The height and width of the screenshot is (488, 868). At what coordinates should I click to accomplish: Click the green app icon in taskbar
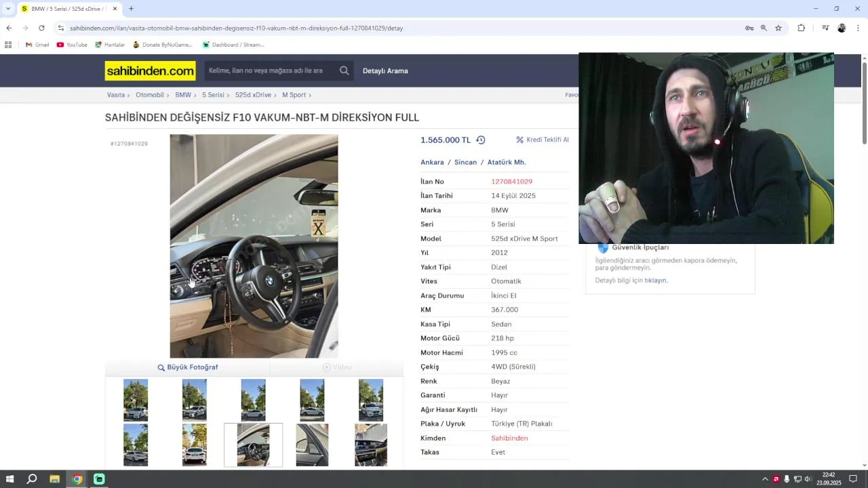[x=99, y=479]
